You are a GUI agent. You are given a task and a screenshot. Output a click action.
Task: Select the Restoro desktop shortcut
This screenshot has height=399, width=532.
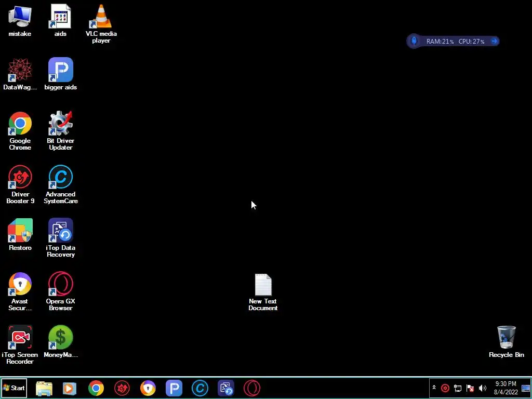tap(20, 234)
